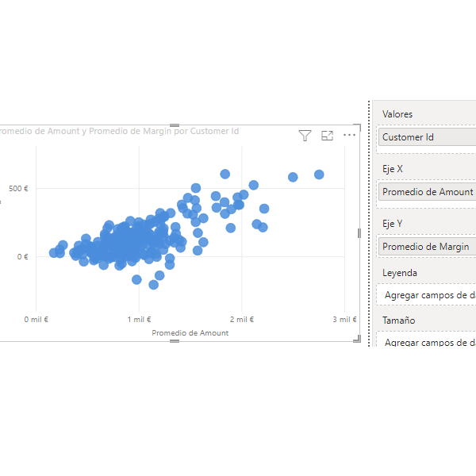Open the Promedio de Margin field in Eje Y
This screenshot has width=476, height=476.
click(428, 247)
